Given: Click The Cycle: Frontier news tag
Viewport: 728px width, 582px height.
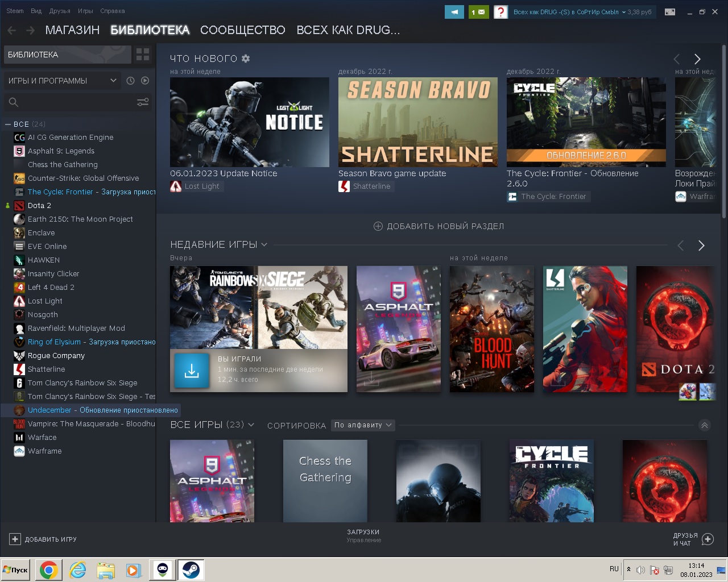Looking at the screenshot, I should tap(548, 197).
